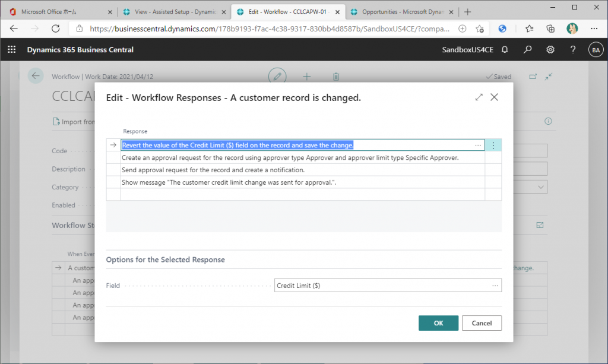Click the back arrow on Workflow page
The image size is (608, 364).
click(36, 76)
